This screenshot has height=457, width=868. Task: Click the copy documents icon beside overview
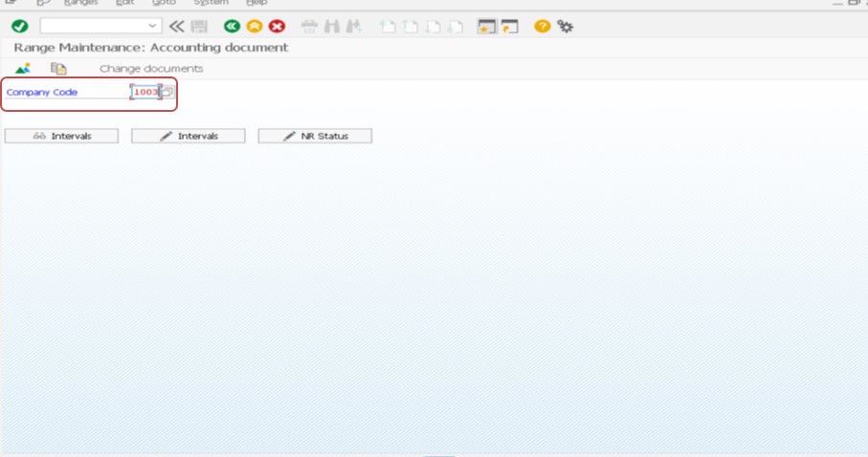point(58,69)
